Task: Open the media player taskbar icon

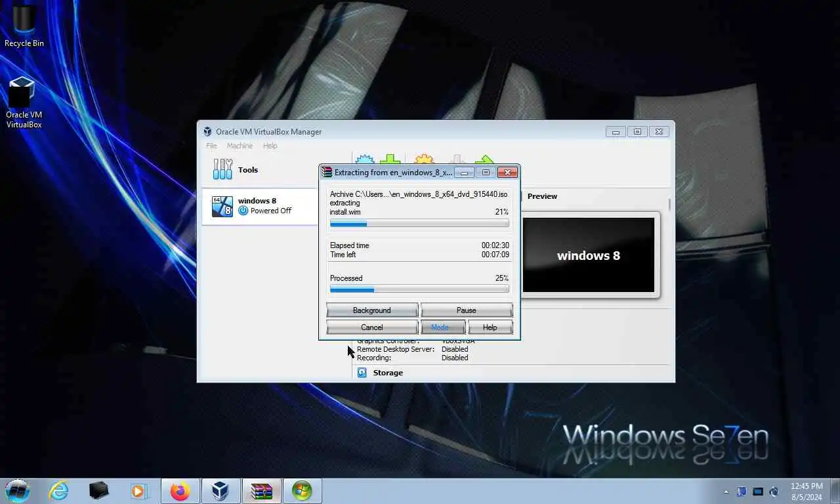Action: 138,490
